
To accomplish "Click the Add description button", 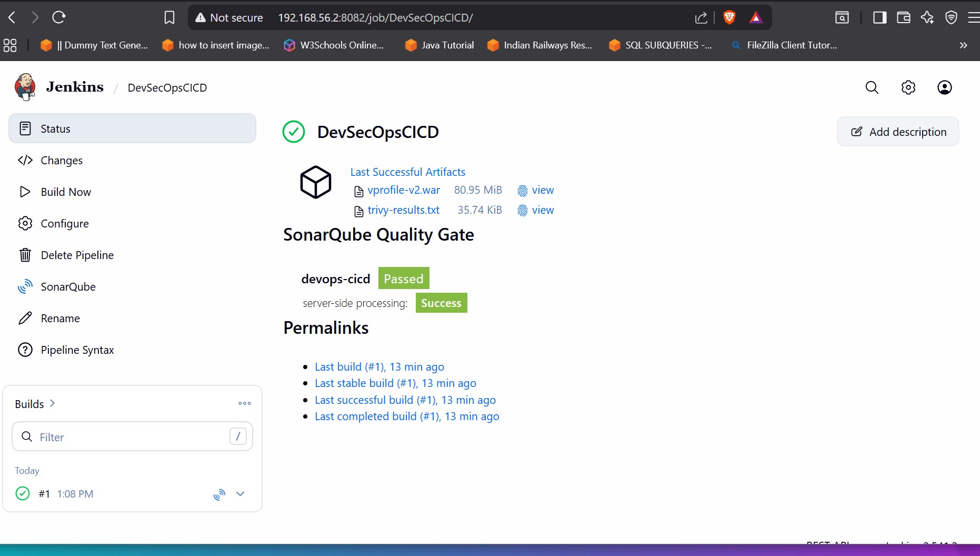I will pyautogui.click(x=898, y=132).
